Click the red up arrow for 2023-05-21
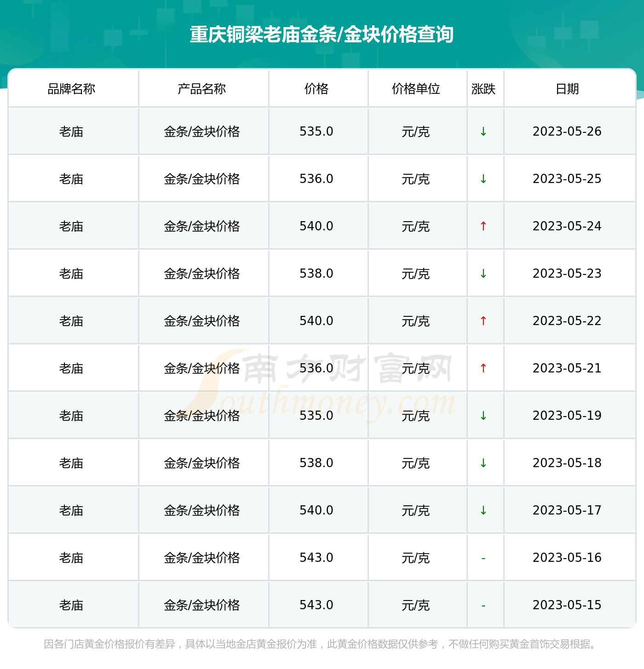This screenshot has height=669, width=644. [x=483, y=368]
